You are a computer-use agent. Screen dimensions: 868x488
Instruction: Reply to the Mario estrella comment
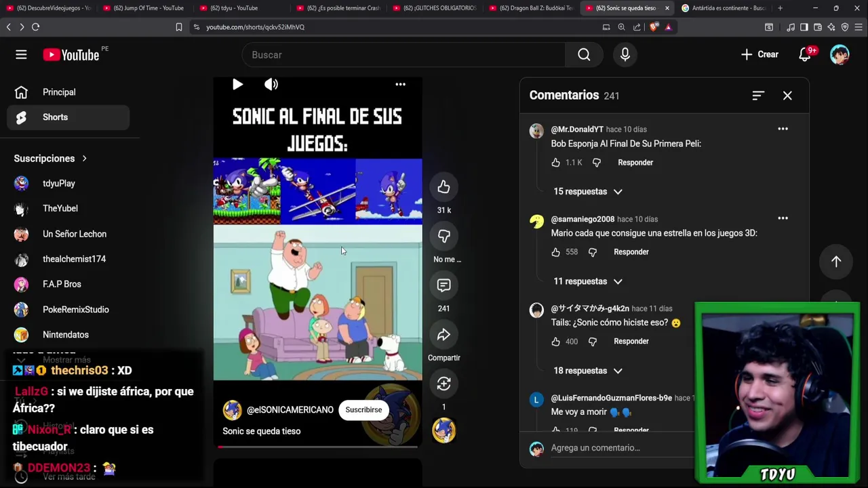(631, 252)
